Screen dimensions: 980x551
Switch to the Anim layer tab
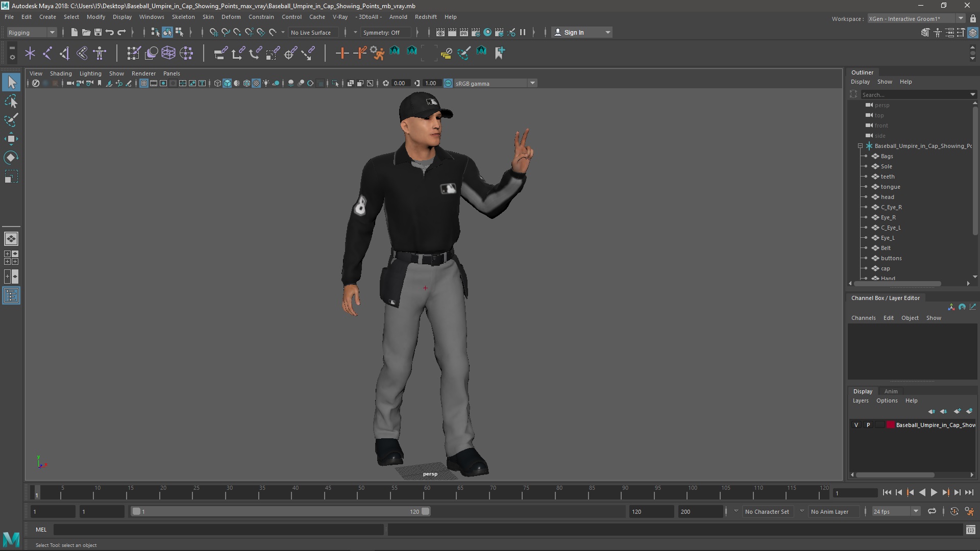pyautogui.click(x=891, y=391)
